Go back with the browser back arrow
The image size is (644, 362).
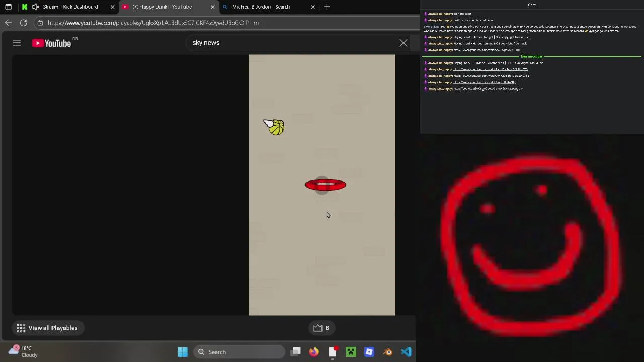tap(8, 23)
